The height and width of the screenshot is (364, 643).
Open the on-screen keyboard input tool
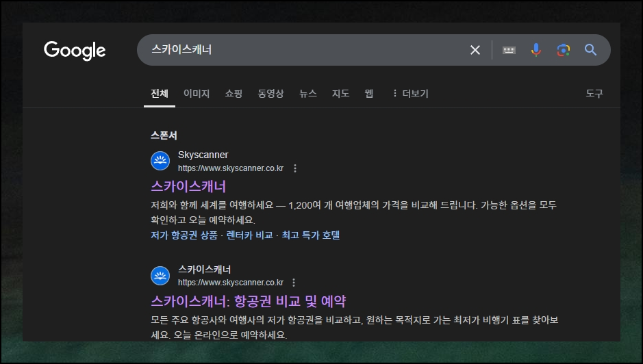[509, 50]
